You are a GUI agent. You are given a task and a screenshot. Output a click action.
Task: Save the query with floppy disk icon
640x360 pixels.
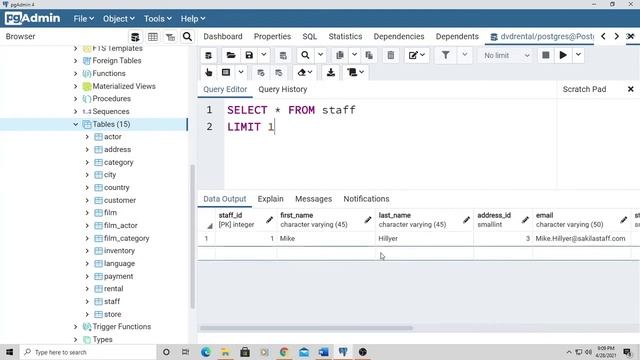tap(249, 55)
